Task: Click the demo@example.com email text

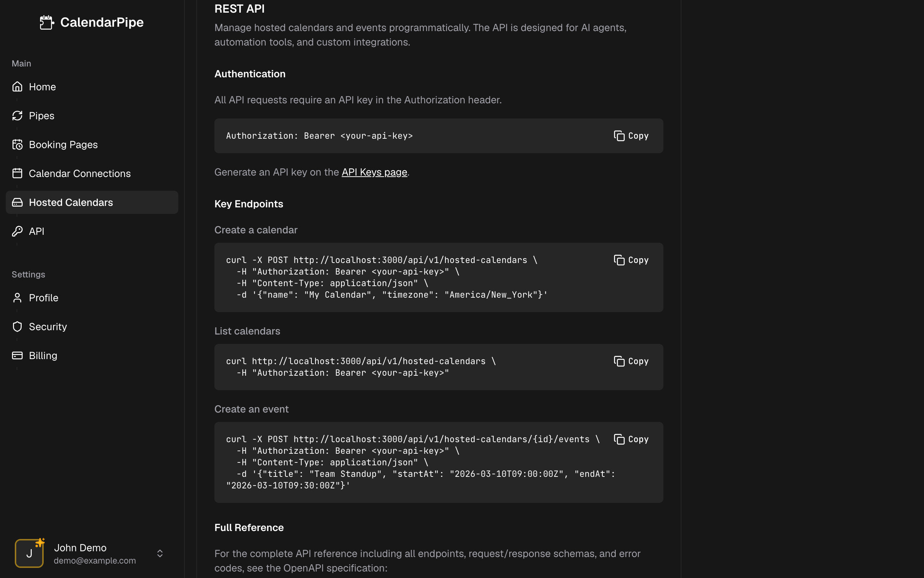Action: coord(95,560)
